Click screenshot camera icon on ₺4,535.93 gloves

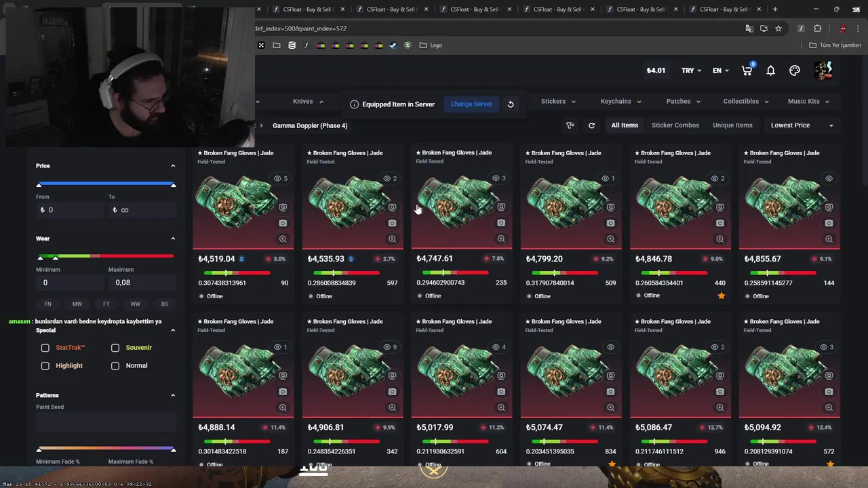point(392,223)
